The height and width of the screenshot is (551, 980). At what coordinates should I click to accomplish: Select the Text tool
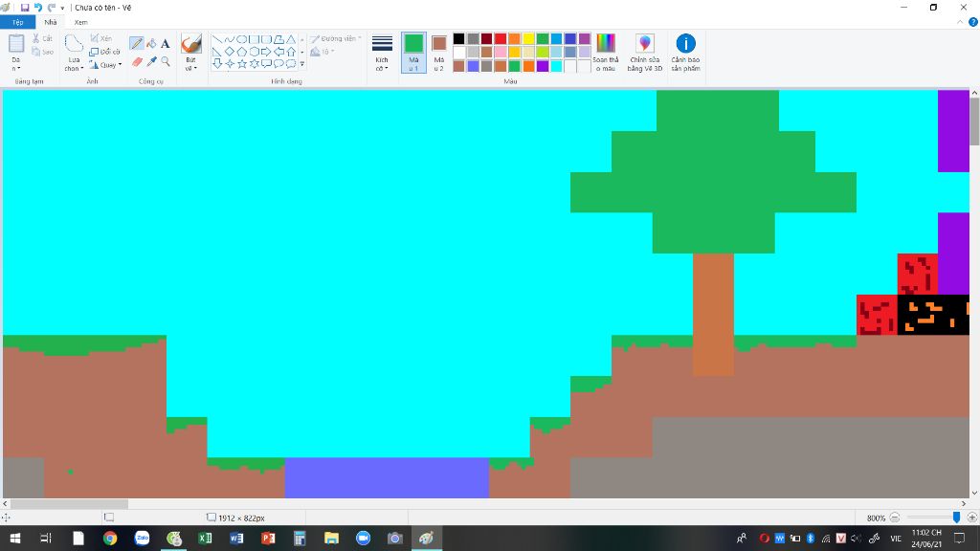(166, 43)
